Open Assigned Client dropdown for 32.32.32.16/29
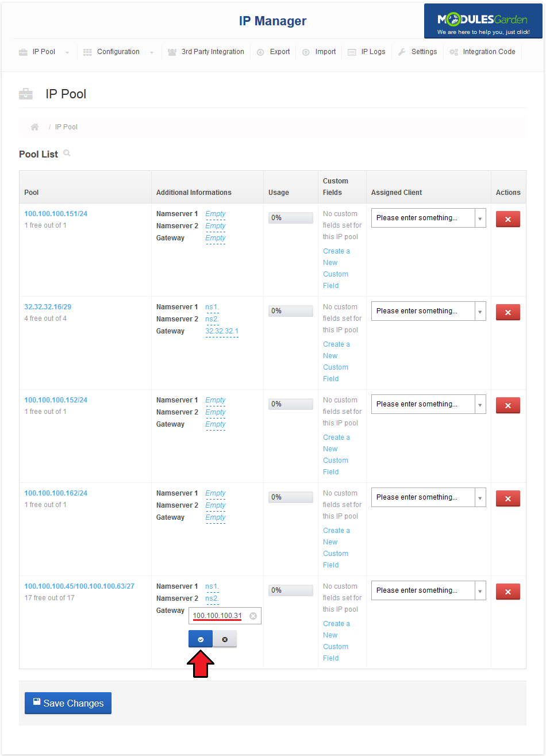The width and height of the screenshot is (546, 756). tap(429, 311)
